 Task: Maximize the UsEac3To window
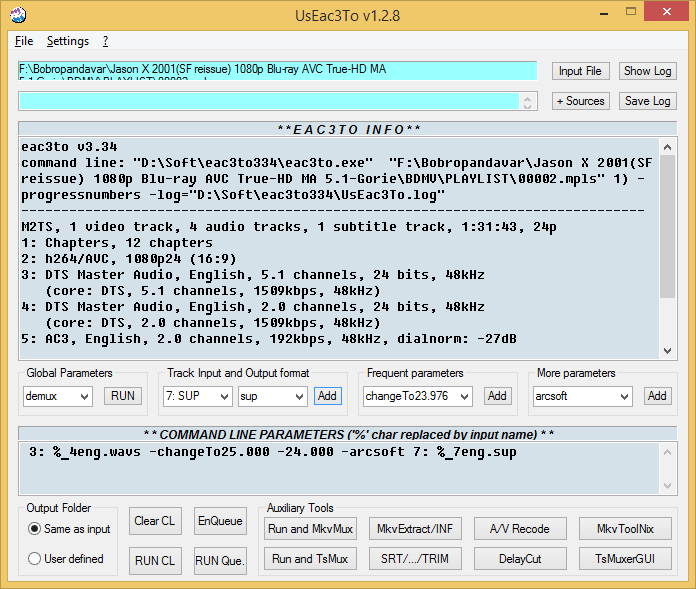coord(631,12)
